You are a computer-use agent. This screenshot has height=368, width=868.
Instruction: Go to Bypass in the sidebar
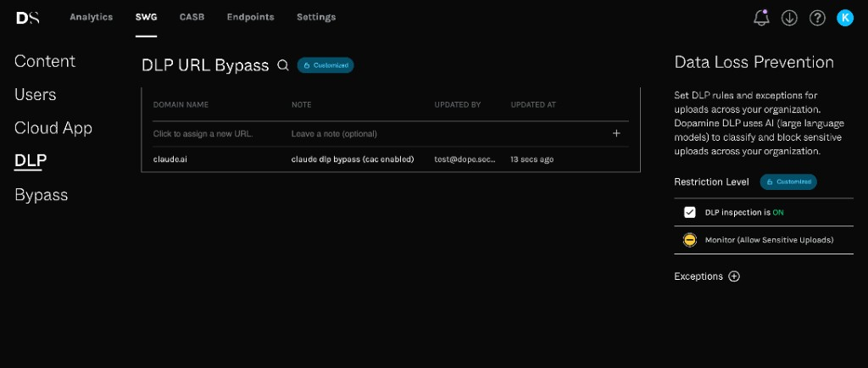[42, 195]
